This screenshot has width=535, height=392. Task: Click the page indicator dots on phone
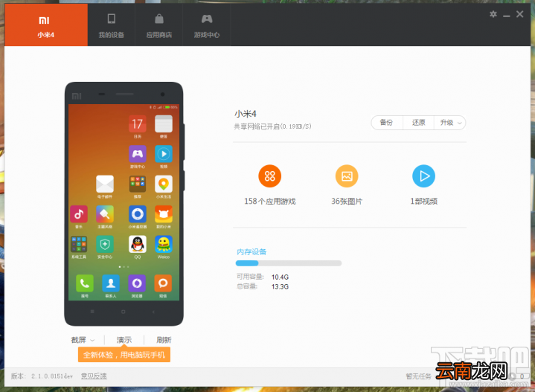(x=124, y=267)
